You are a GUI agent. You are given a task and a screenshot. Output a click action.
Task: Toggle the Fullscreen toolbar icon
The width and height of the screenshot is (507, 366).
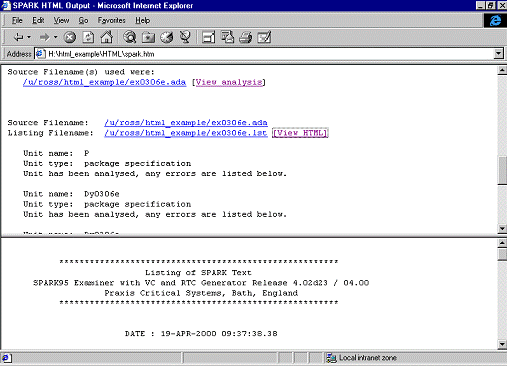pos(209,37)
